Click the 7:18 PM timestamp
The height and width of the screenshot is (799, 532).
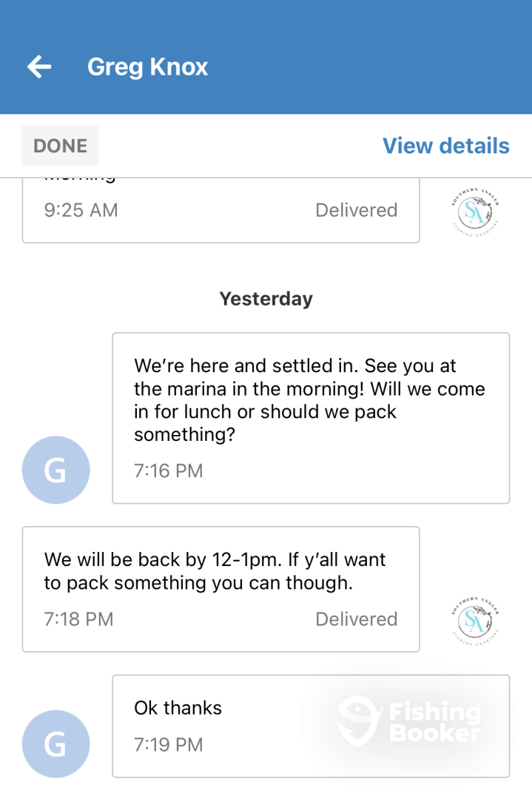point(78,618)
